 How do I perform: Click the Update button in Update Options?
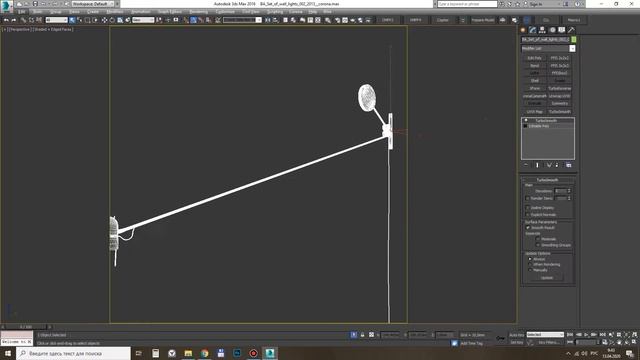coord(547,278)
